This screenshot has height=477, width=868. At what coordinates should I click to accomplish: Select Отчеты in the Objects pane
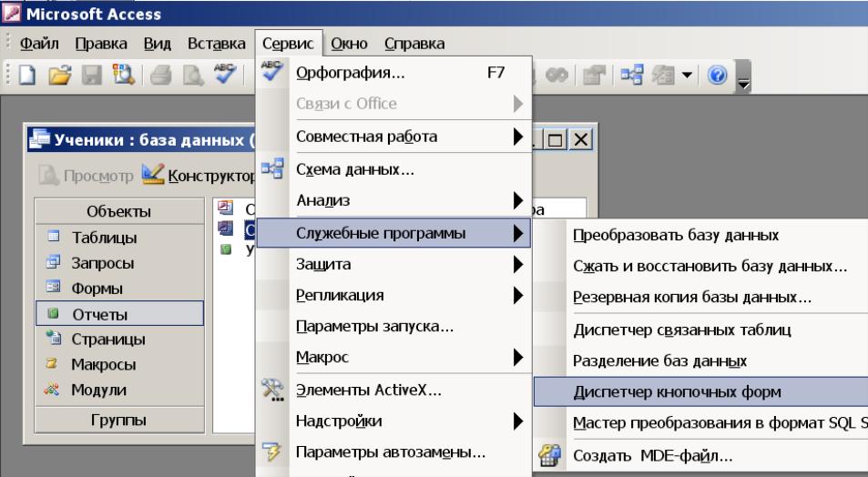pyautogui.click(x=119, y=314)
